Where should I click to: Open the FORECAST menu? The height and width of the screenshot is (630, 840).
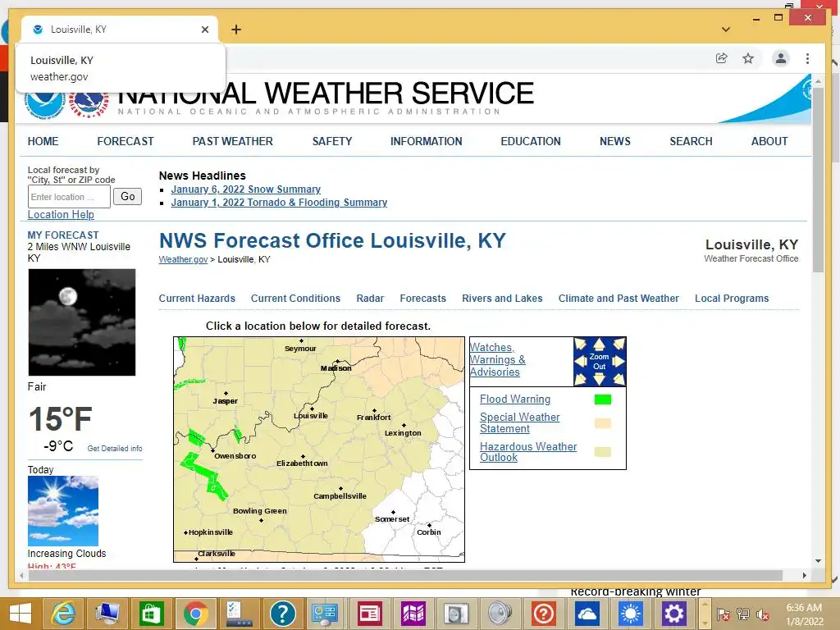coord(126,141)
